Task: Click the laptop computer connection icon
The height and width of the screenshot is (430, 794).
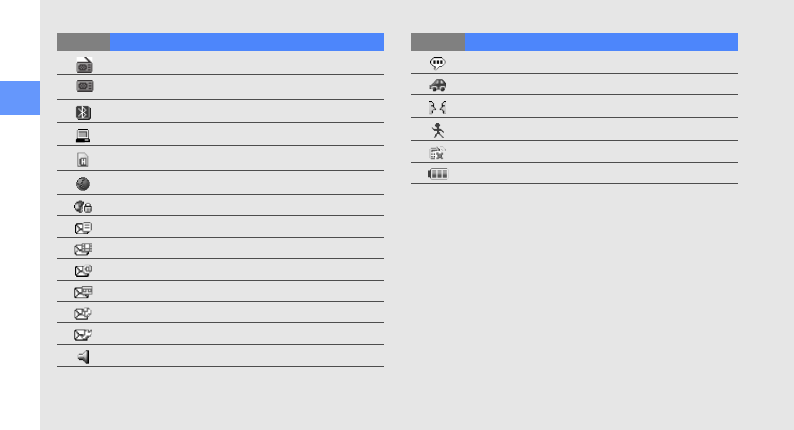Action: click(83, 136)
